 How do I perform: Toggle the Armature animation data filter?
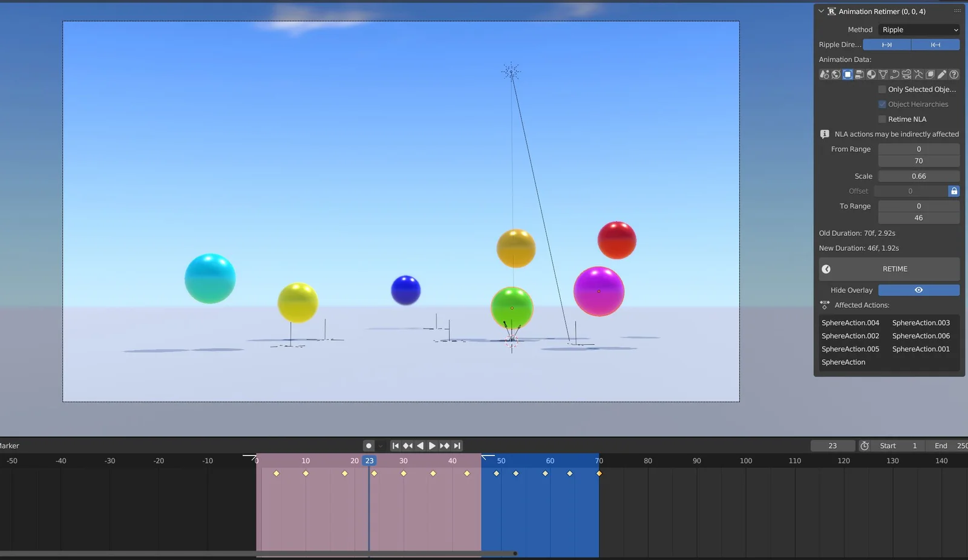point(918,74)
